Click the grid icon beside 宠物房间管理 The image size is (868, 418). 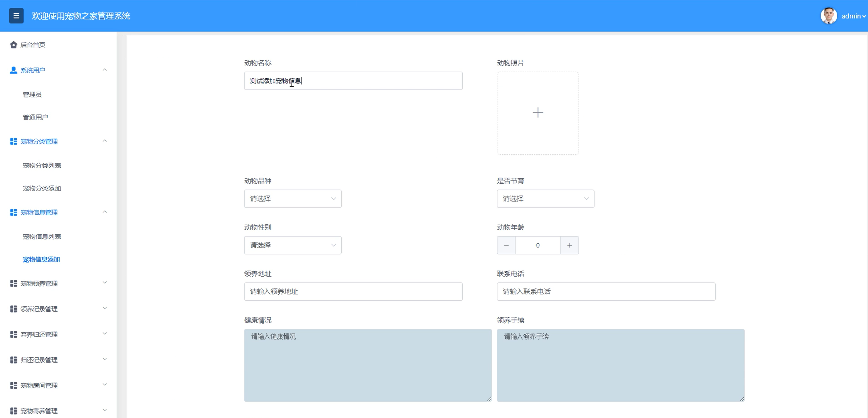[x=13, y=385]
